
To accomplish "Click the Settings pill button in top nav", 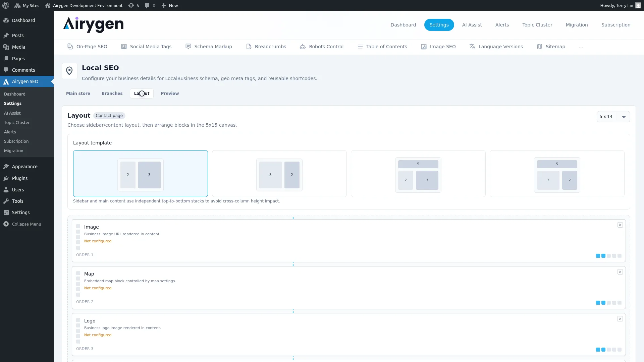I will tap(439, 25).
